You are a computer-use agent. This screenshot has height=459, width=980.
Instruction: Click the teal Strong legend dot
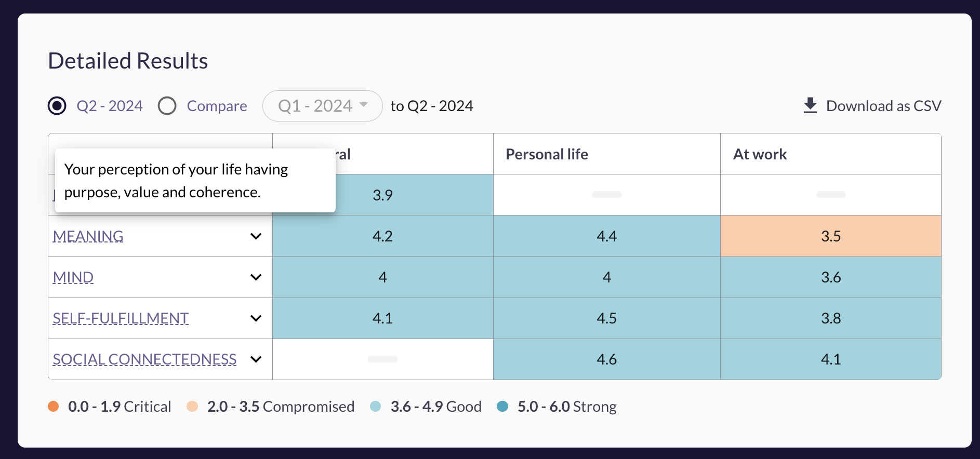click(x=502, y=407)
